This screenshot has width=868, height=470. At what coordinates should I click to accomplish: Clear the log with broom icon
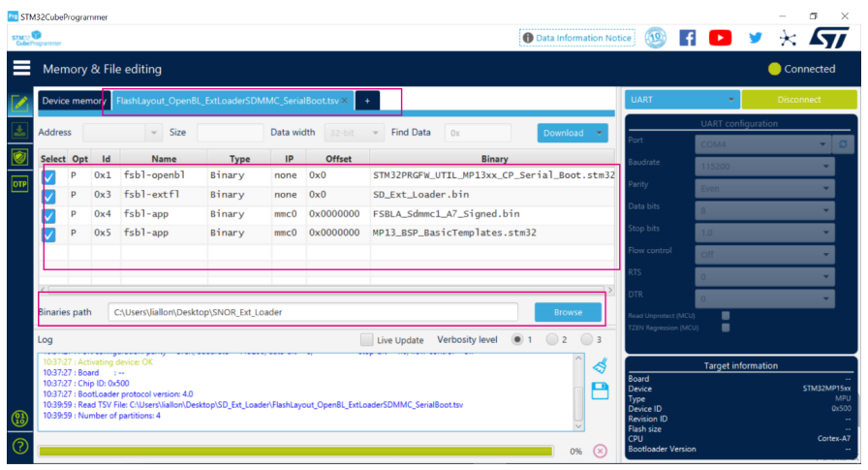[x=600, y=366]
